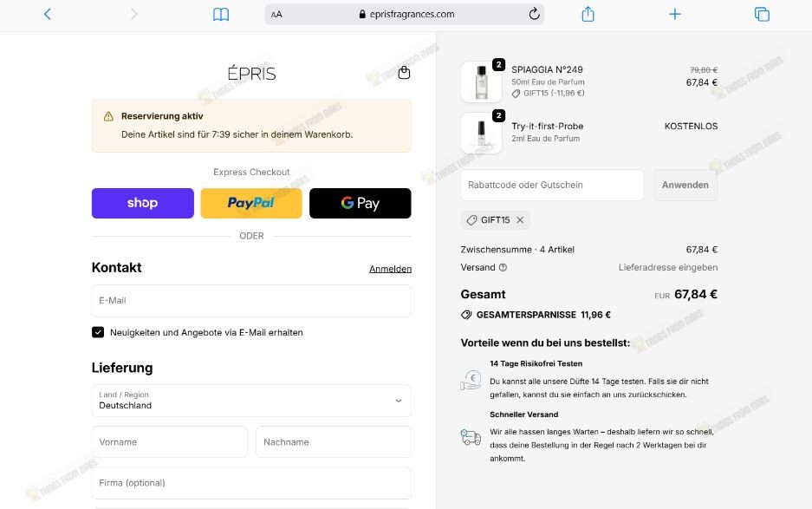
Task: Reload the page with refresh icon
Action: [534, 14]
